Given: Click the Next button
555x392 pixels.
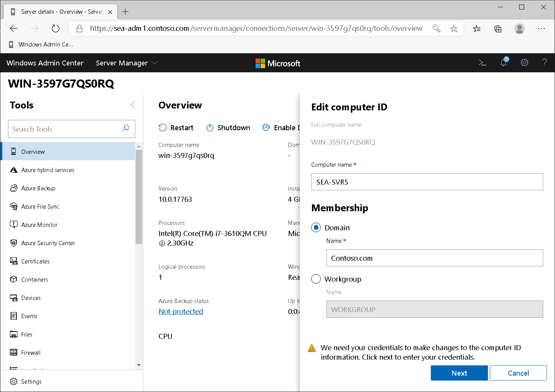Looking at the screenshot, I should point(459,373).
